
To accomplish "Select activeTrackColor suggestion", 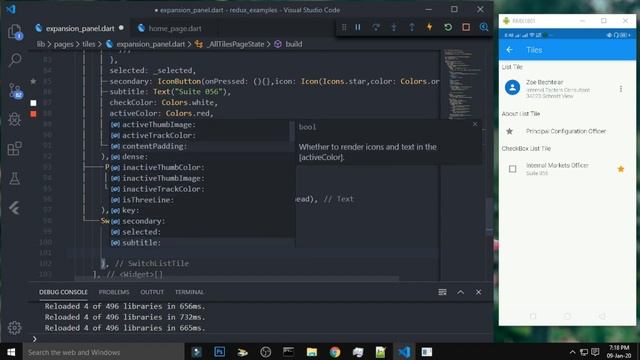I will pyautogui.click(x=202, y=135).
